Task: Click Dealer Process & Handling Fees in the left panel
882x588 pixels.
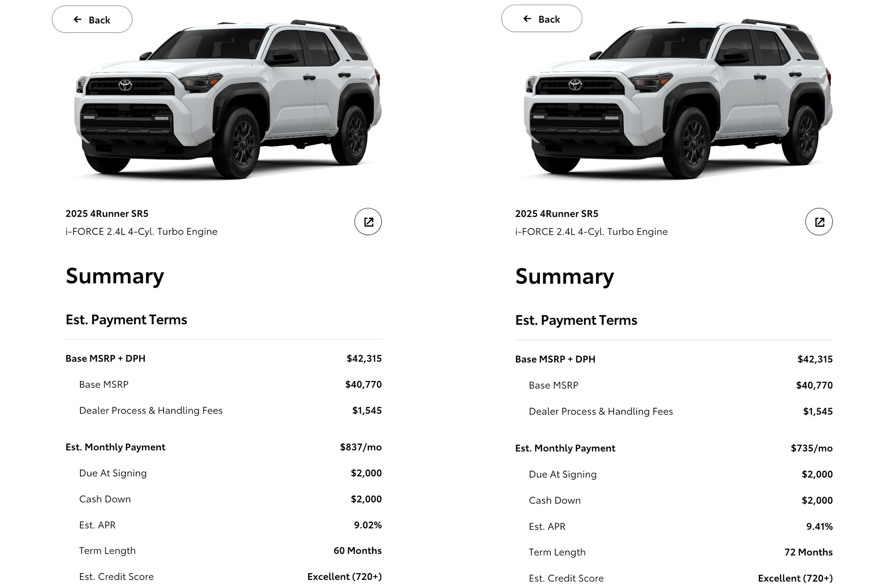Action: coord(151,410)
